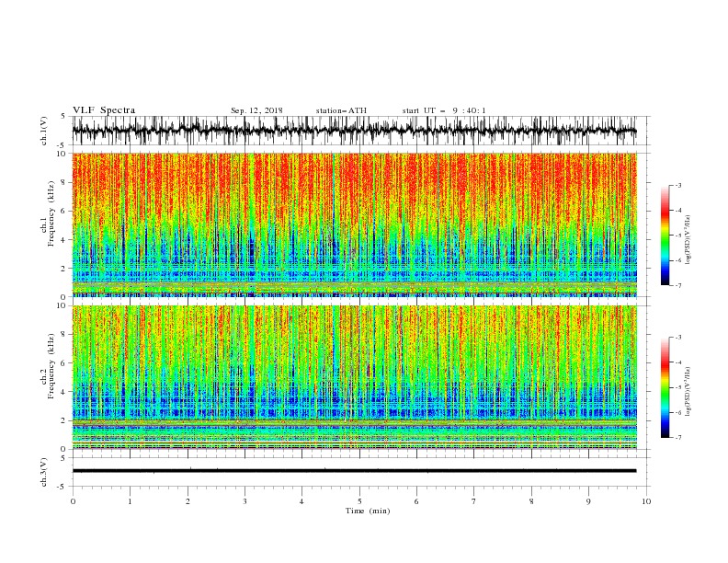Click the "-5" label on ch.1 colorbar

click(678, 236)
